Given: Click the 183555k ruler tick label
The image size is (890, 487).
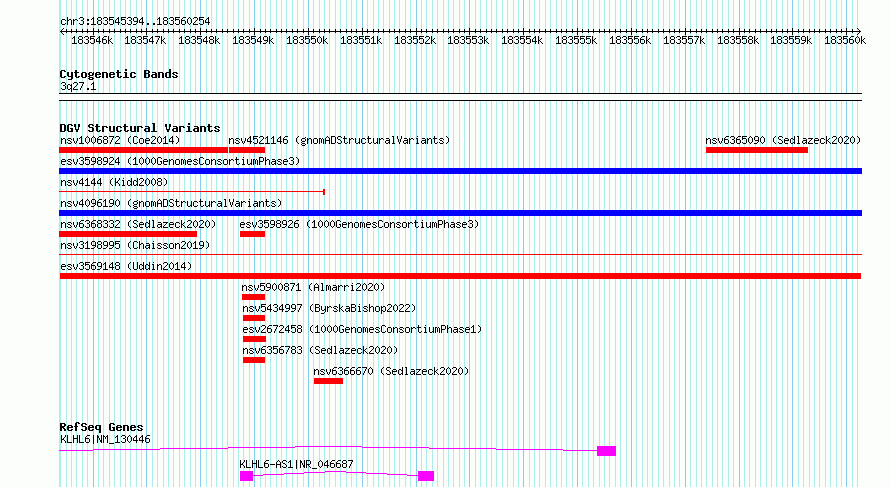Looking at the screenshot, I should coord(576,40).
